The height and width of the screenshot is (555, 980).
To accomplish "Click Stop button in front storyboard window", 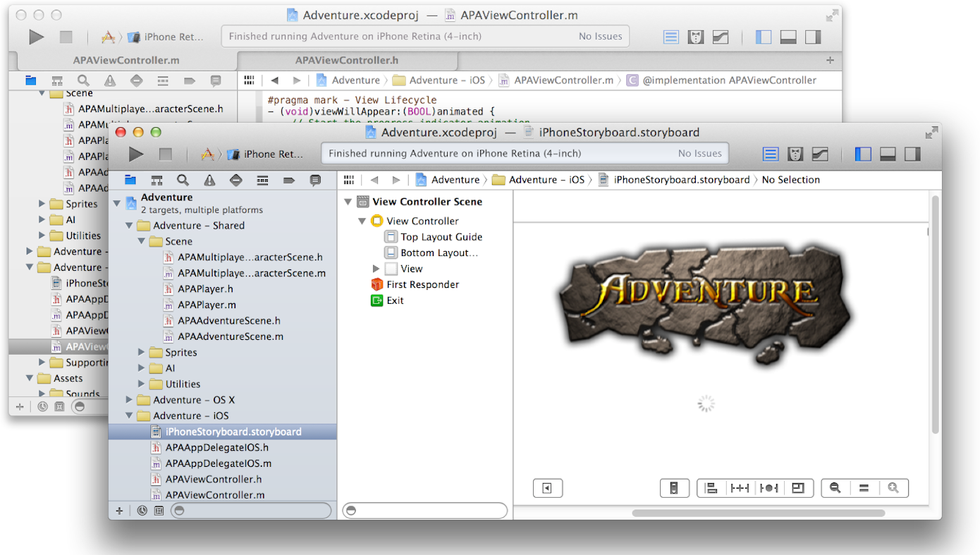I will point(166,154).
